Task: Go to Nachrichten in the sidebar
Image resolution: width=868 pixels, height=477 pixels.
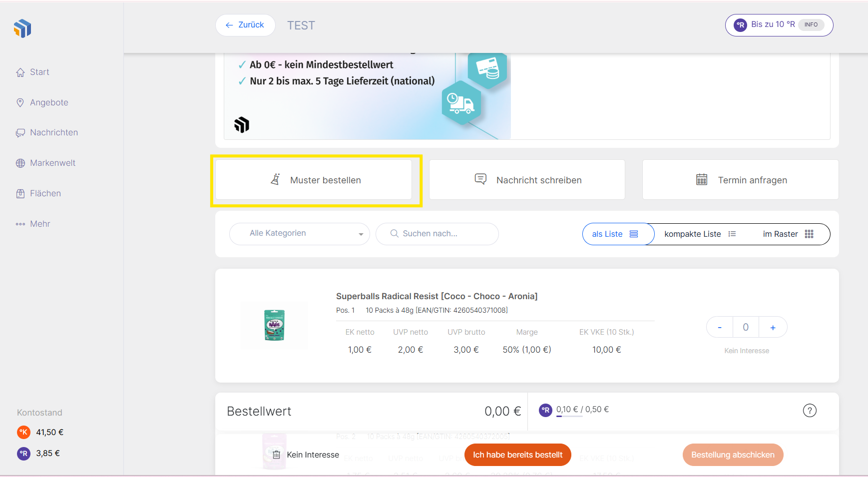Action: point(53,132)
